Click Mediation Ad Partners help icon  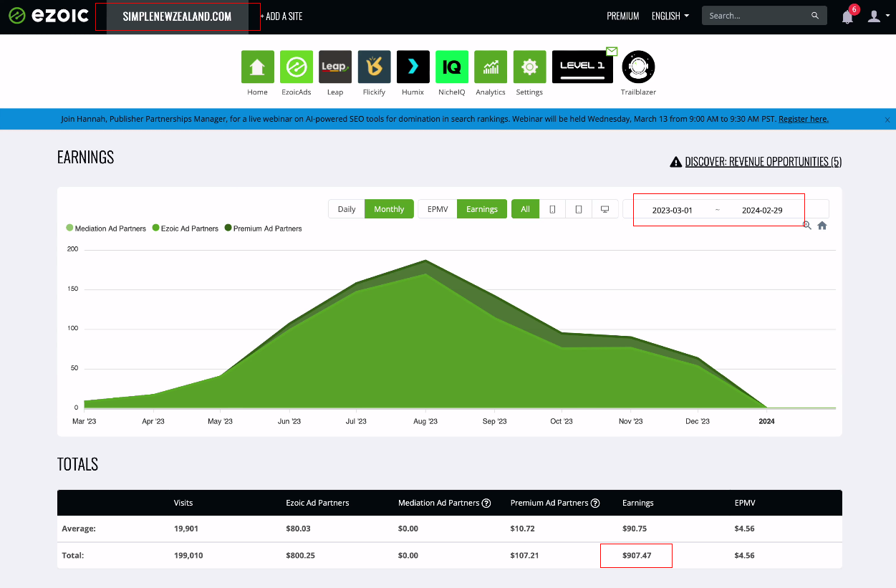(486, 503)
